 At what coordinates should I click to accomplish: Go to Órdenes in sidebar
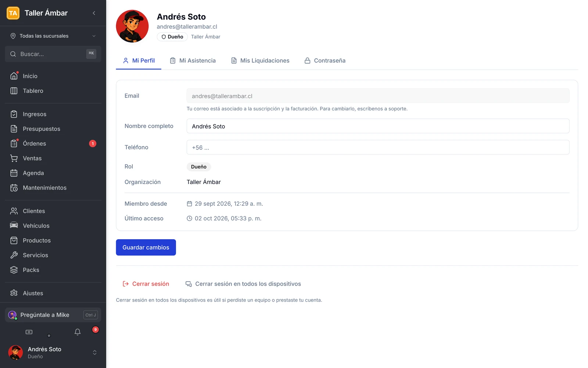(53, 144)
